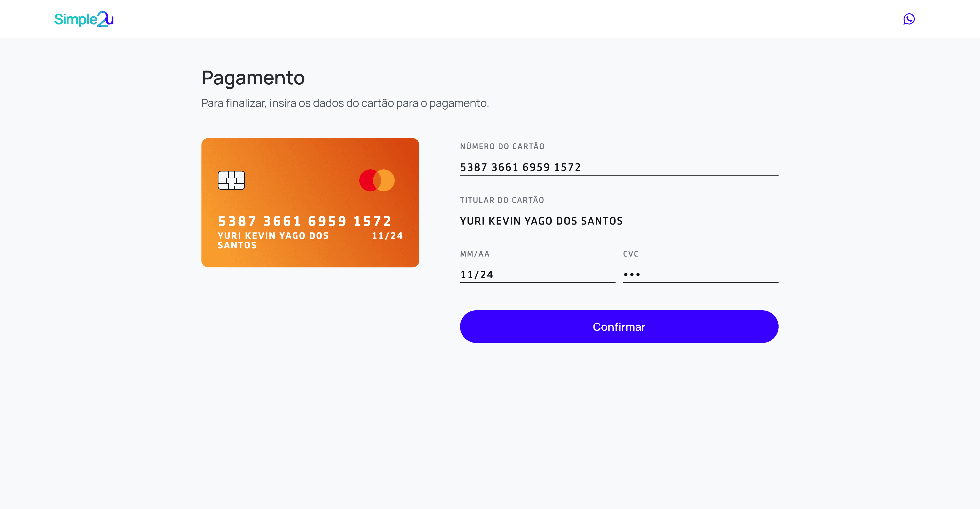Confirm the card payment
980x509 pixels.
point(619,326)
